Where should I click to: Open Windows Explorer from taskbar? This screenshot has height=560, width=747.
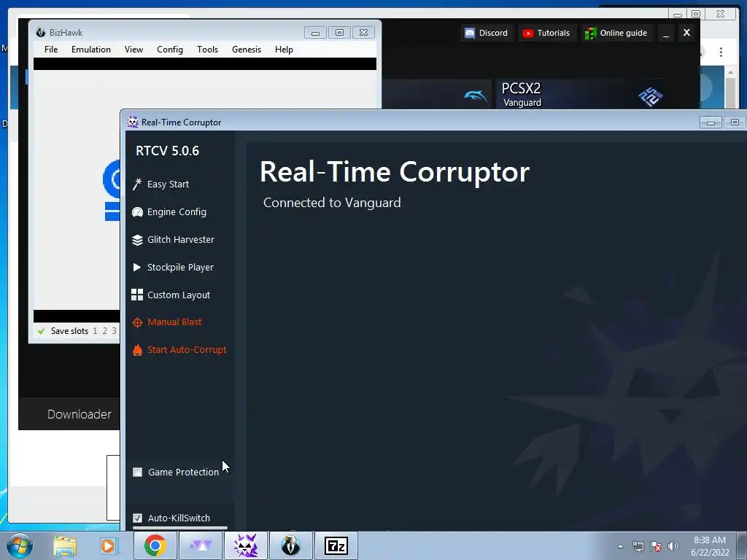click(x=65, y=546)
